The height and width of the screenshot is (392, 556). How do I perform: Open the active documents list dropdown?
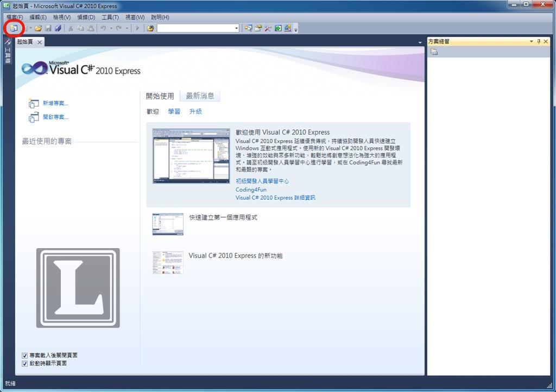pyautogui.click(x=420, y=42)
